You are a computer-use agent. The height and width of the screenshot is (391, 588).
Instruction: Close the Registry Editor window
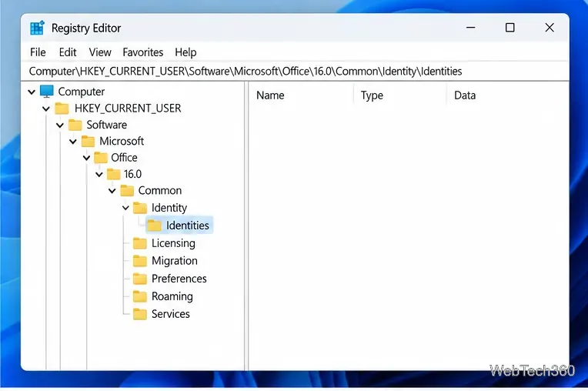click(550, 28)
